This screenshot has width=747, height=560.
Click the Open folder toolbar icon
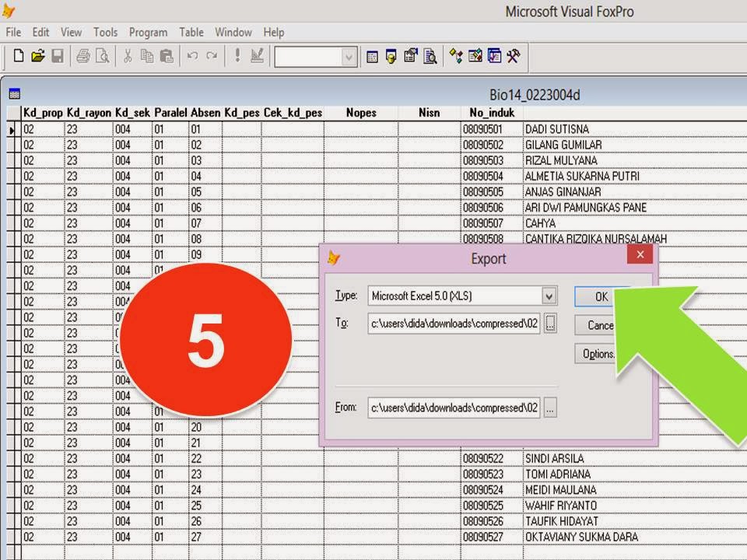click(37, 56)
